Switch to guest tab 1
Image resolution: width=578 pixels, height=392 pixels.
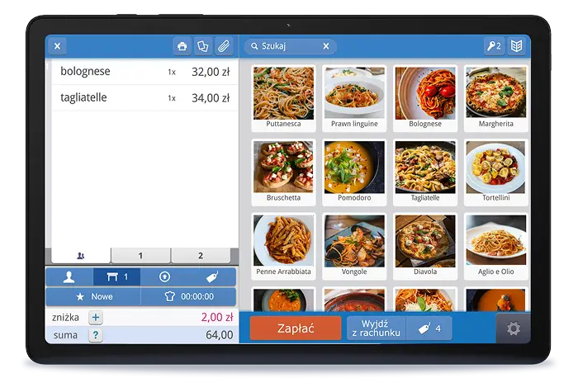(140, 256)
